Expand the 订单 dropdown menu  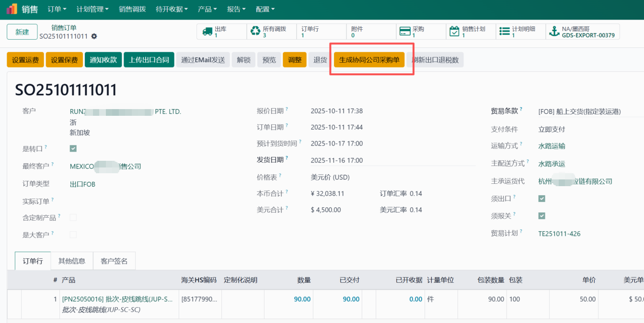pos(57,9)
